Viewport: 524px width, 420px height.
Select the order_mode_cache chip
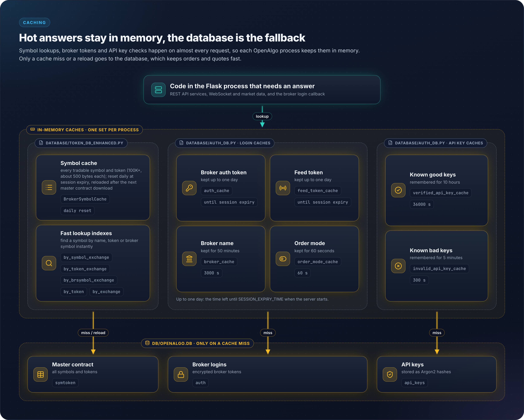point(317,262)
